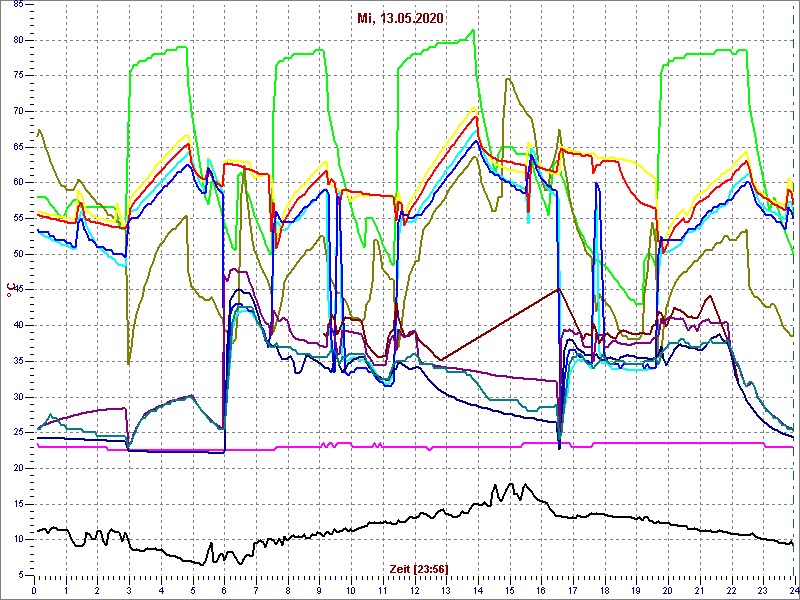
Task: Click the chart title 'Mi, 13.05.2020'
Action: (399, 18)
